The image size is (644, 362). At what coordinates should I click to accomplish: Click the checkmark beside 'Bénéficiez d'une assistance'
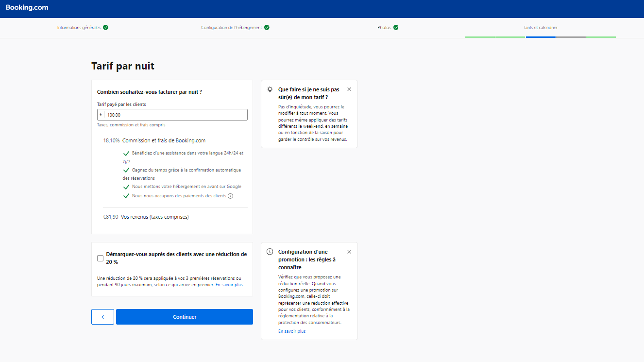tap(126, 153)
